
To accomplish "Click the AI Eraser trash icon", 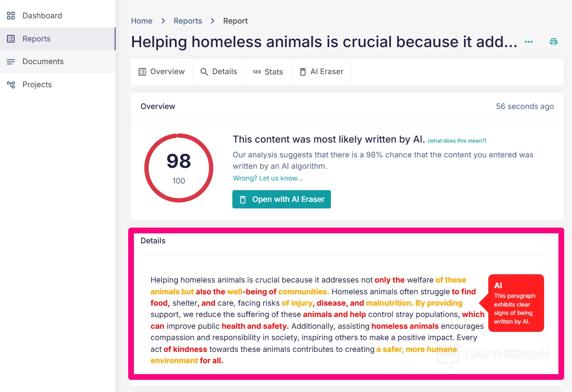I will (x=303, y=72).
